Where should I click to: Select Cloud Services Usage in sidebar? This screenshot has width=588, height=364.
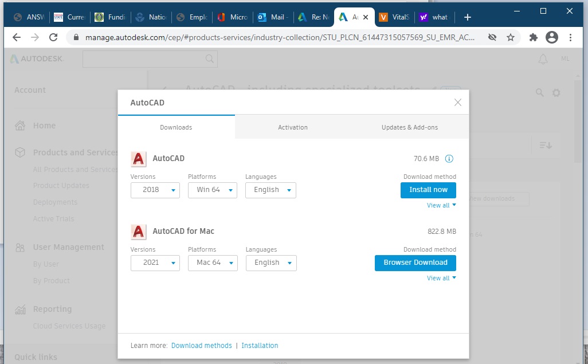(69, 326)
